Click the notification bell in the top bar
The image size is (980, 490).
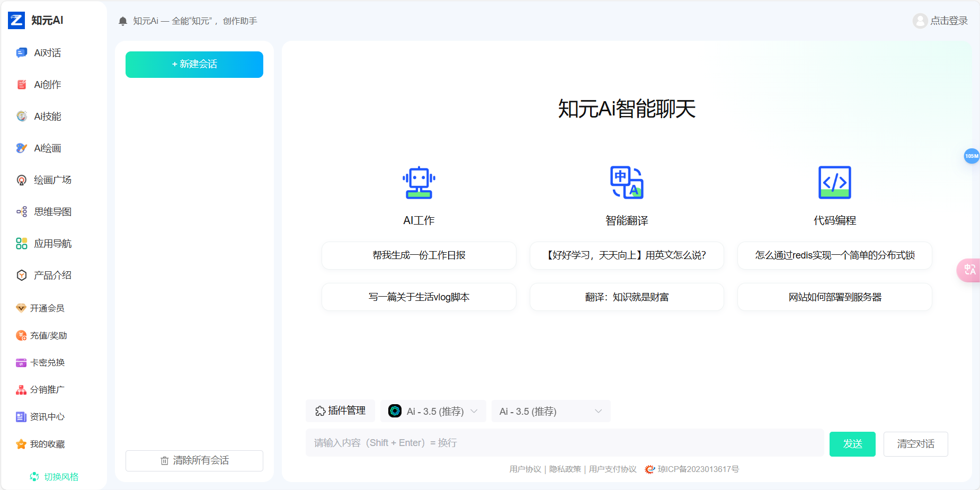(122, 21)
